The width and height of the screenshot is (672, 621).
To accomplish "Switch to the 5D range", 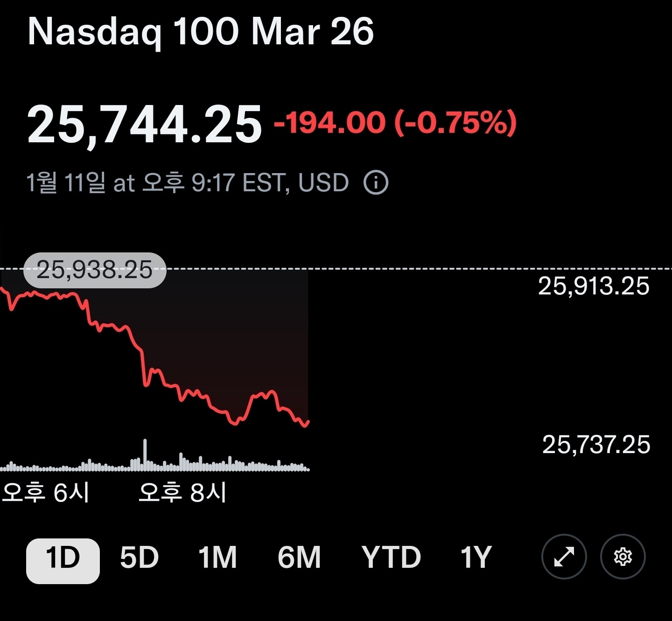I will (x=139, y=557).
